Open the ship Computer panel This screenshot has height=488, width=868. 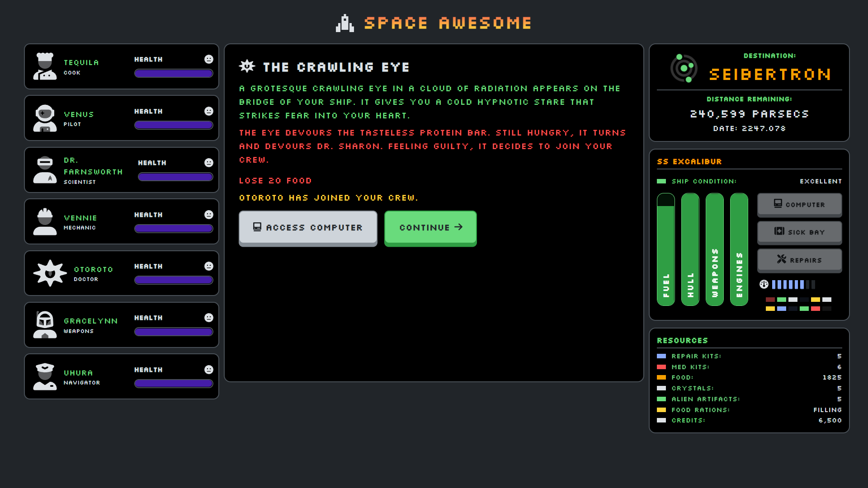(x=799, y=205)
